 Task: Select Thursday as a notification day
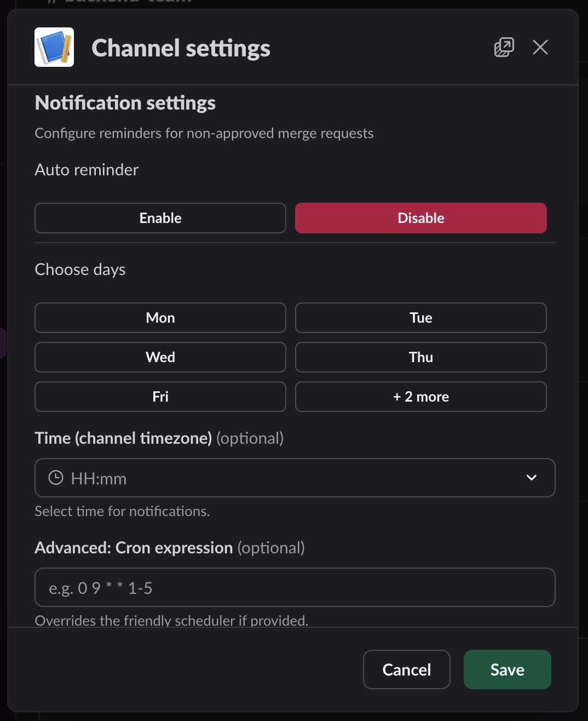[420, 357]
